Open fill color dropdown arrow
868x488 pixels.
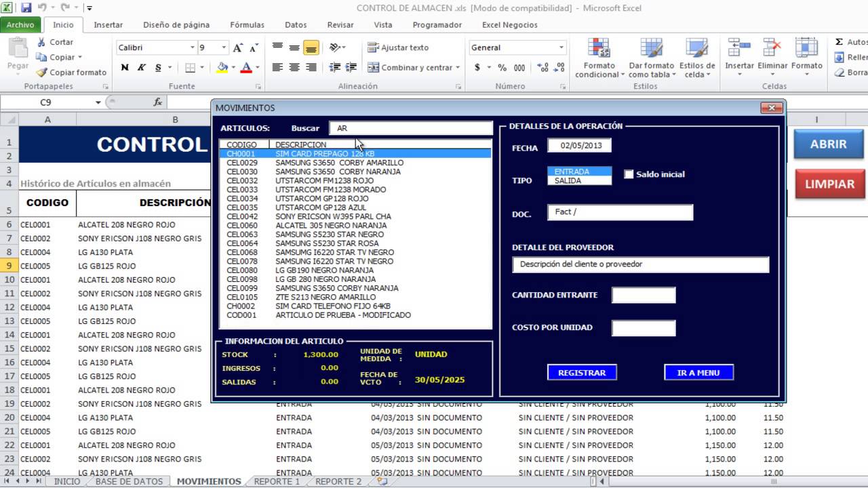pos(233,67)
